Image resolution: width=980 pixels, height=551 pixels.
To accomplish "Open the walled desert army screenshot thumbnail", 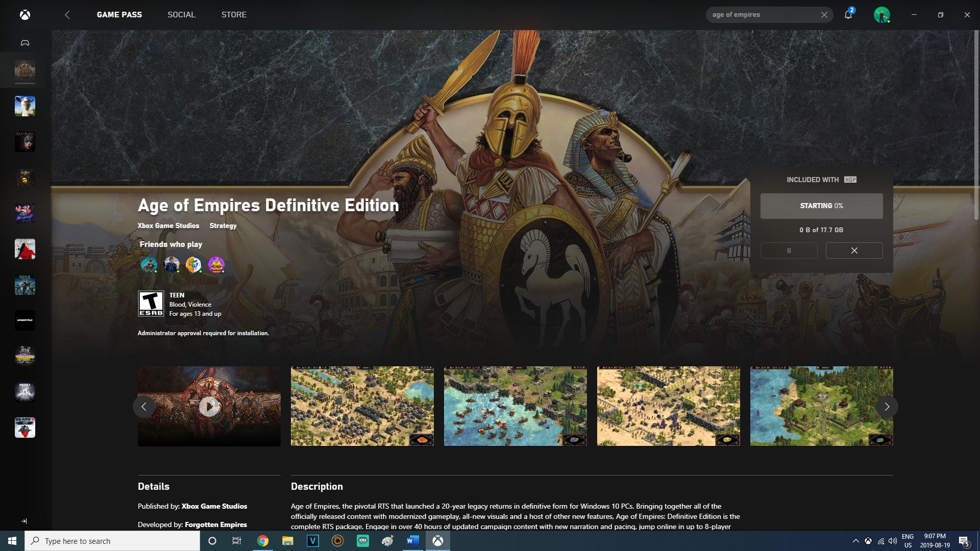I will pyautogui.click(x=668, y=406).
